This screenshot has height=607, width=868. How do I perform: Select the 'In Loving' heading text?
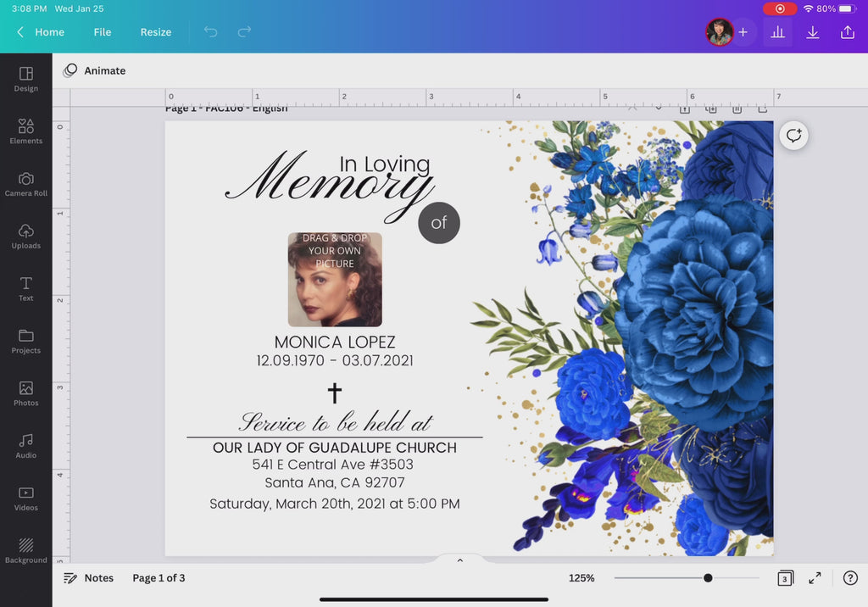(x=385, y=164)
